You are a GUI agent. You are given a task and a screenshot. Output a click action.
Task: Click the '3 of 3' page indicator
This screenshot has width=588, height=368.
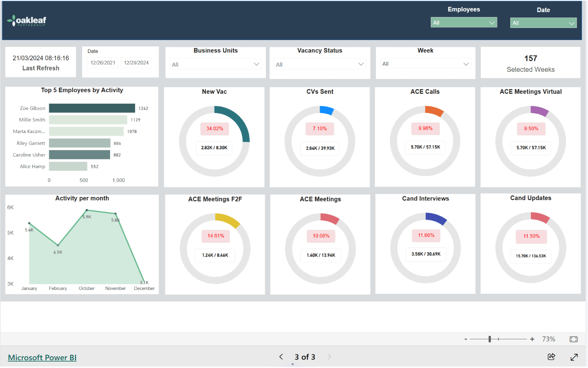click(x=305, y=357)
